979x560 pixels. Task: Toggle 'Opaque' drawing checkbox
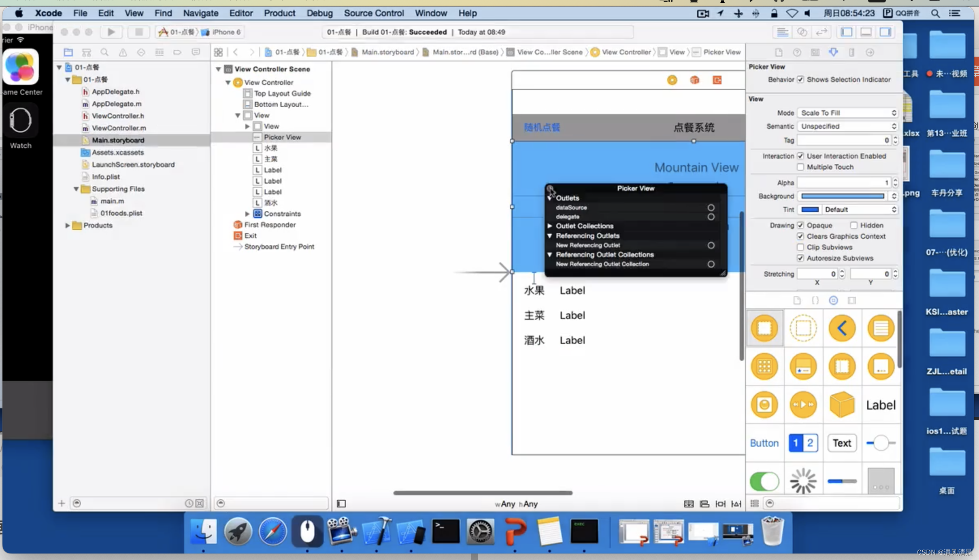(801, 225)
